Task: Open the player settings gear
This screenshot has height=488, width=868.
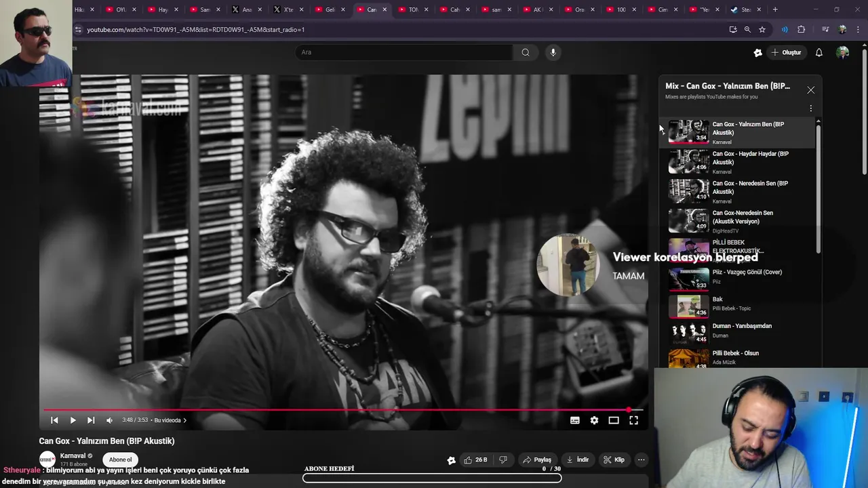Action: point(594,420)
